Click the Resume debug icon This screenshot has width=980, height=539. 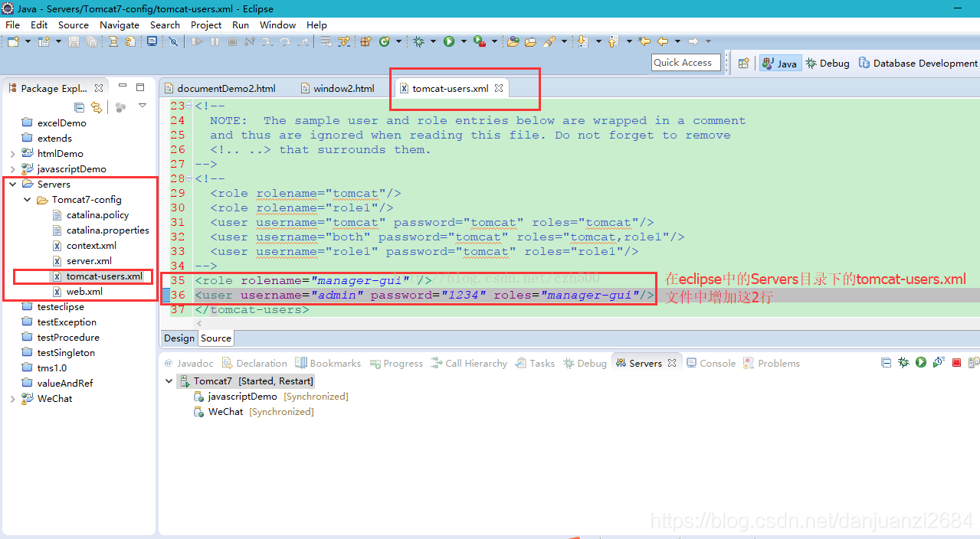pyautogui.click(x=197, y=41)
